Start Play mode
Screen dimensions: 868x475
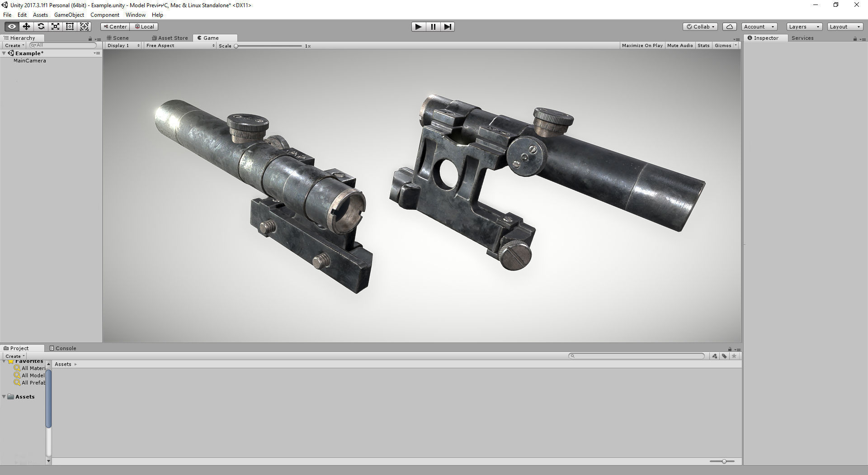point(418,27)
